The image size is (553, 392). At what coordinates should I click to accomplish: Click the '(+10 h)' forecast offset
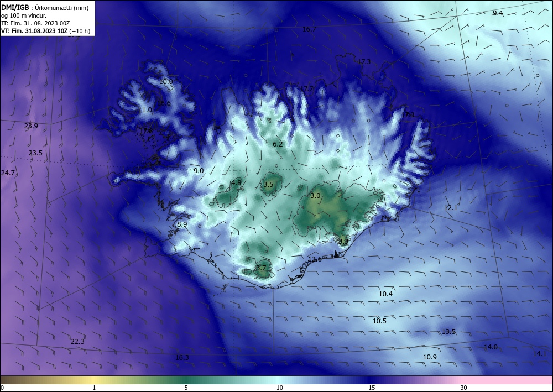point(80,31)
